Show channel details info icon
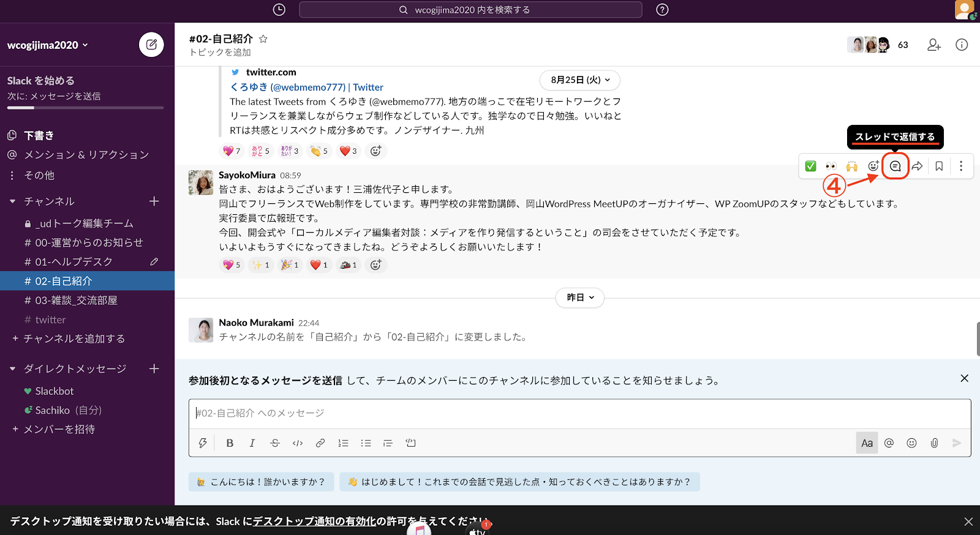The image size is (980, 535). pos(962,45)
